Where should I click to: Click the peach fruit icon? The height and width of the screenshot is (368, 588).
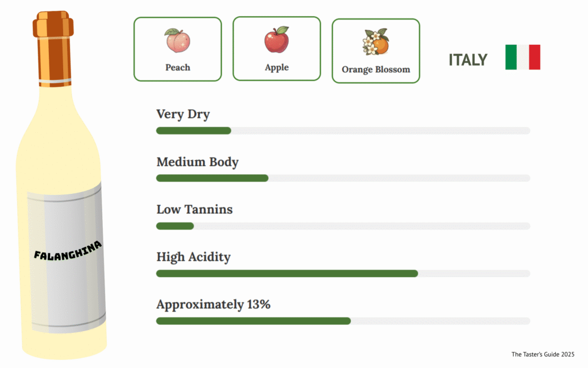[177, 41]
